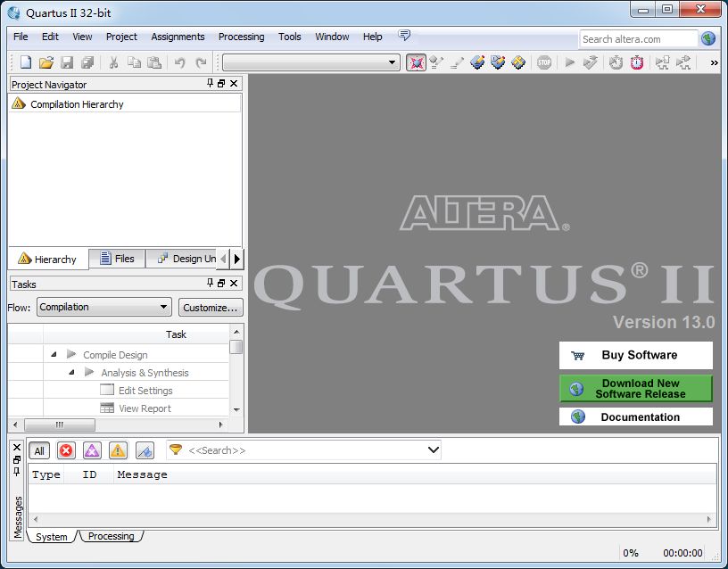Focus the Search altera.com field

pos(639,39)
